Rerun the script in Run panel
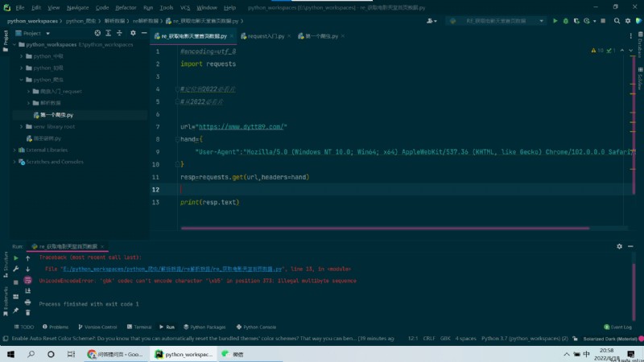Image resolution: width=644 pixels, height=362 pixels. pyautogui.click(x=15, y=258)
